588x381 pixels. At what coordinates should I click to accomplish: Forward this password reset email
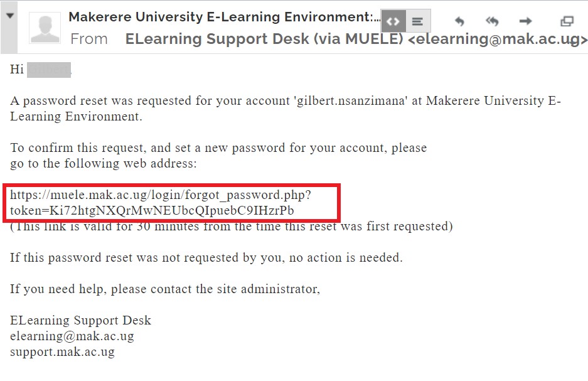(x=525, y=21)
